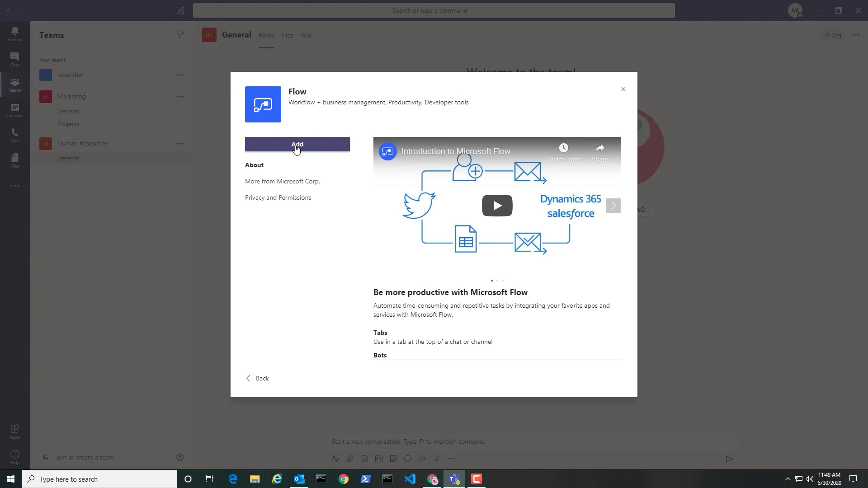The width and height of the screenshot is (868, 488).
Task: Open Google Chrome from taskbar
Action: click(344, 479)
